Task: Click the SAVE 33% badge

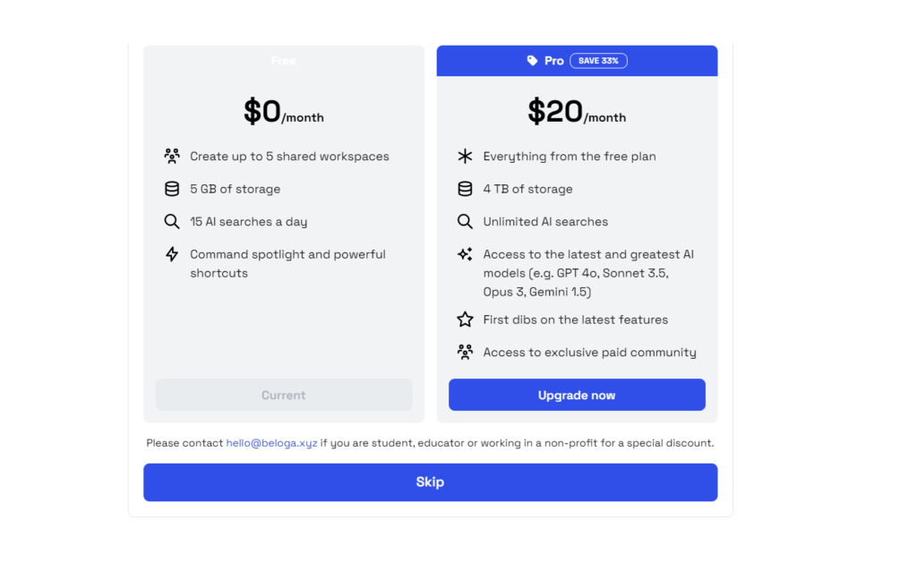Action: coord(598,61)
